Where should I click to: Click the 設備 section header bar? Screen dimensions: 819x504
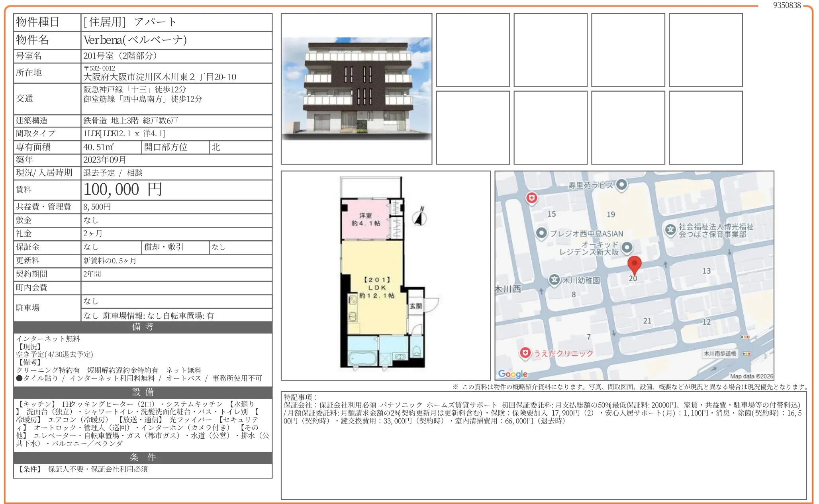pyautogui.click(x=143, y=392)
